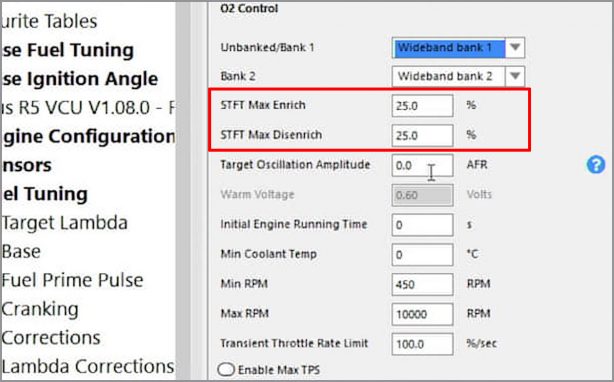Open Target Lambda in the sidebar tree
This screenshot has width=614, height=382.
coord(65,223)
